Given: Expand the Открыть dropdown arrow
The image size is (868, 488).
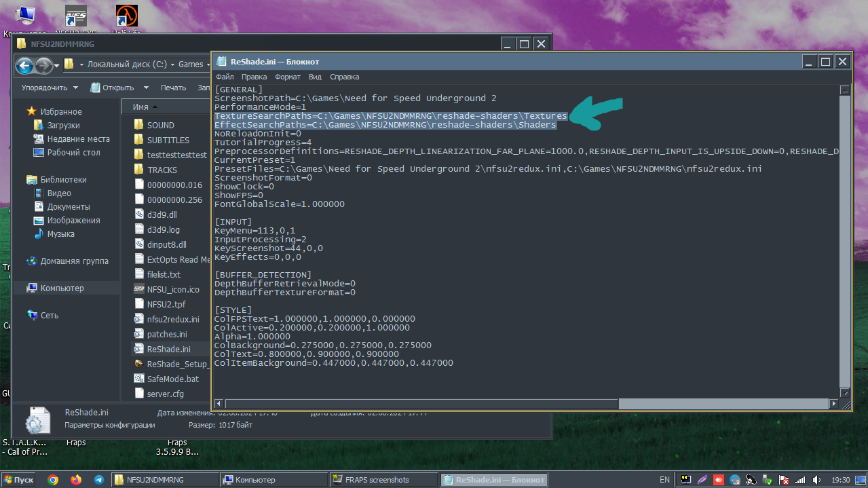Looking at the screenshot, I should [x=146, y=88].
